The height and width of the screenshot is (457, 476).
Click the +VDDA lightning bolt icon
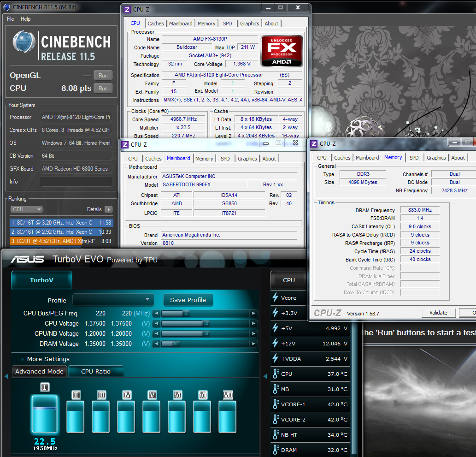click(276, 358)
